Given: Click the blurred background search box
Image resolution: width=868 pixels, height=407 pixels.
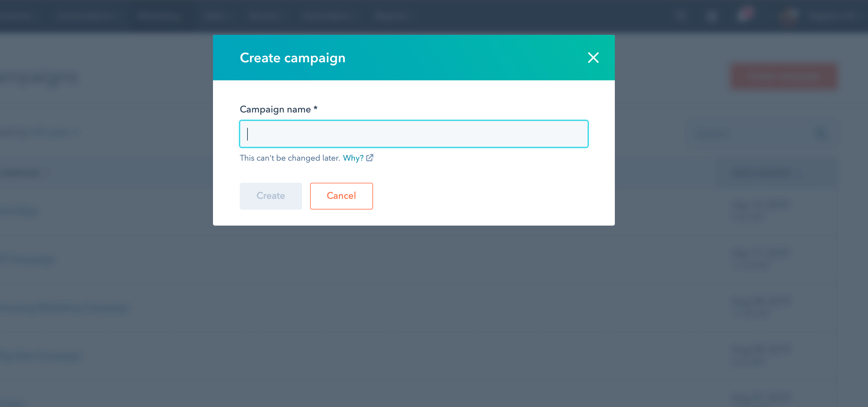Looking at the screenshot, I should [x=762, y=134].
